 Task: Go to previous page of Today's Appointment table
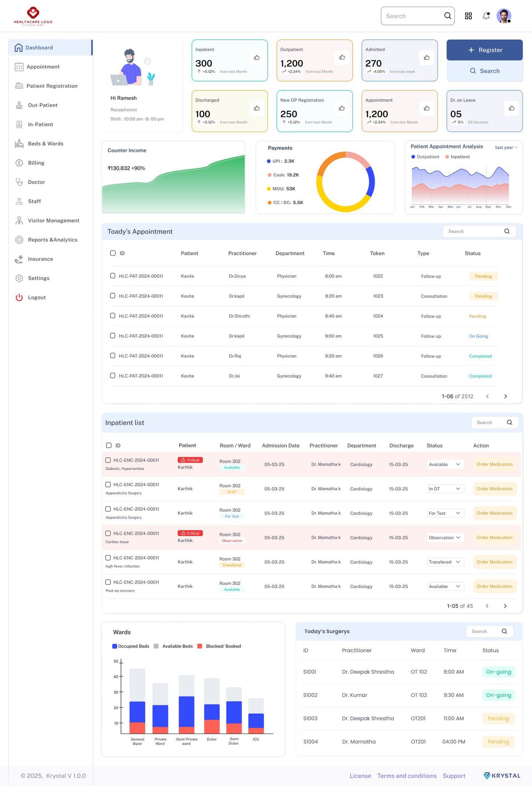pos(487,396)
